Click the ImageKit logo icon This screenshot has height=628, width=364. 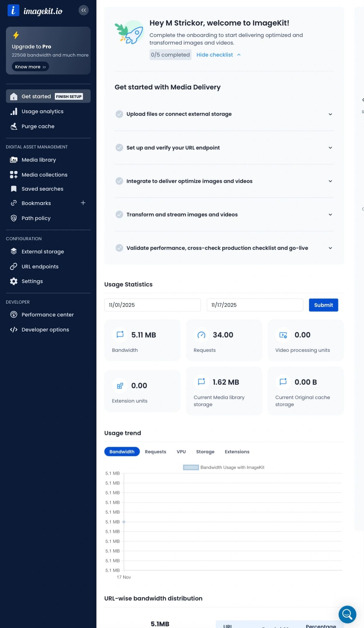click(13, 10)
